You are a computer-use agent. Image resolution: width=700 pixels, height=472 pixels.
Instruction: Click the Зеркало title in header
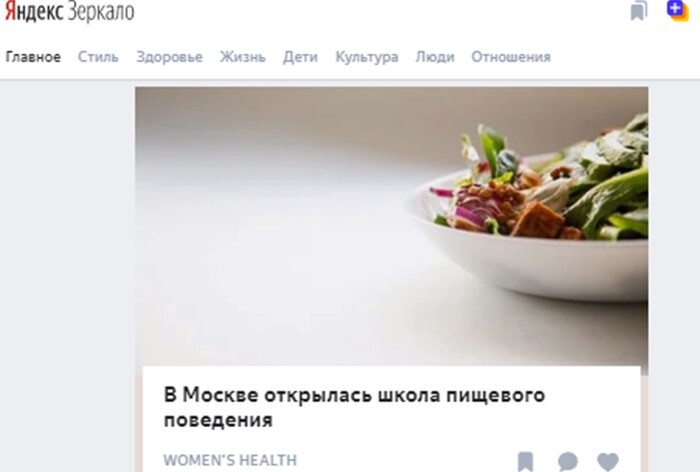tap(101, 12)
